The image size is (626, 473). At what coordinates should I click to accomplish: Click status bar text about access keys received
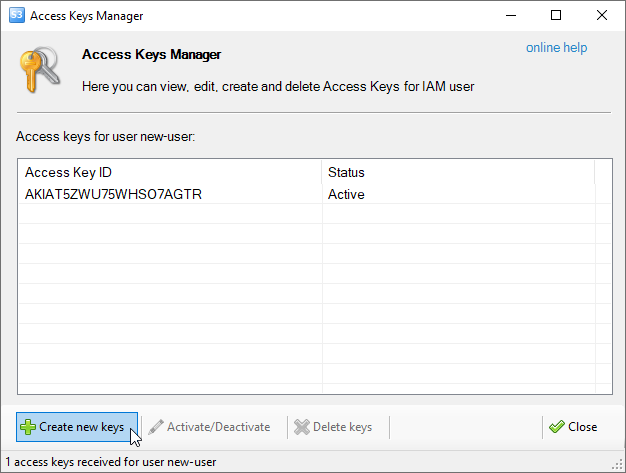[111, 462]
